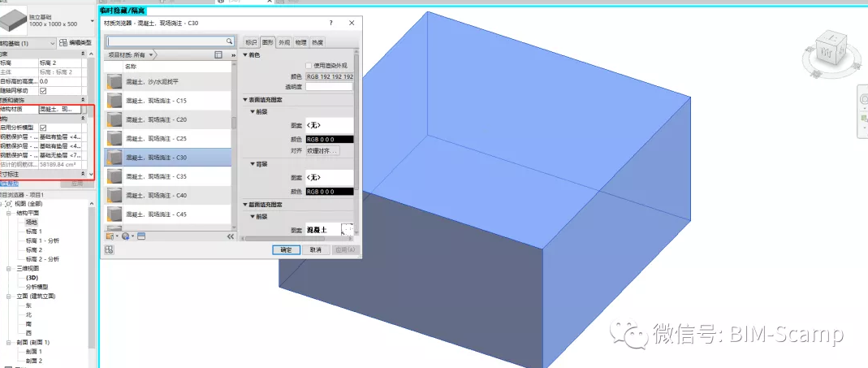Viewport: 868px width, 368px height.
Task: Open the {3D} view in browser
Action: pos(32,278)
